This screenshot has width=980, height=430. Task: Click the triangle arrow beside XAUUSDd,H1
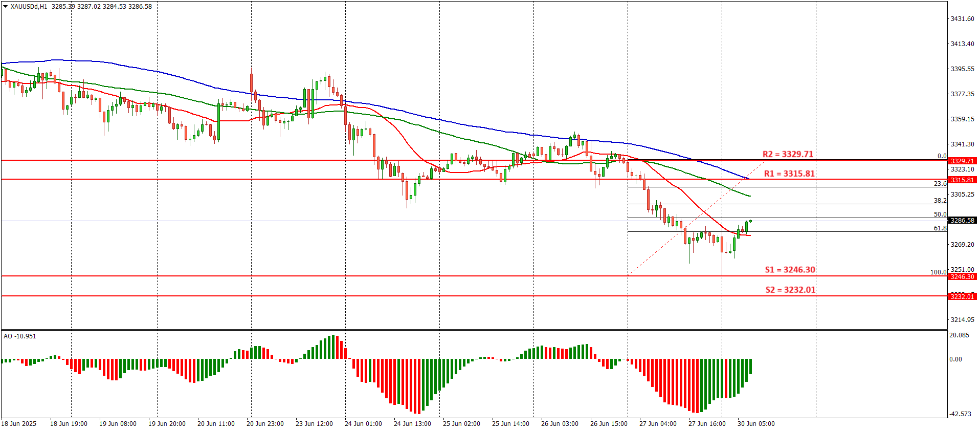pos(5,7)
